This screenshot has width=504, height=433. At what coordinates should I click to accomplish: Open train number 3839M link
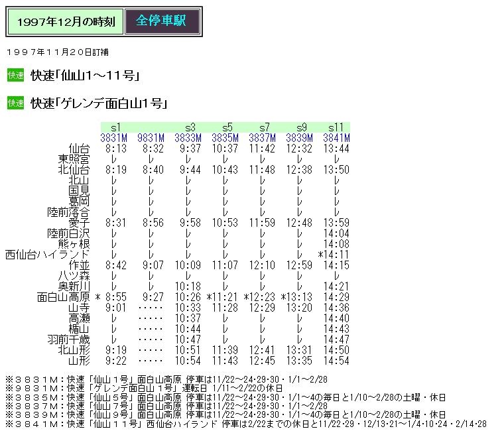pos(299,138)
